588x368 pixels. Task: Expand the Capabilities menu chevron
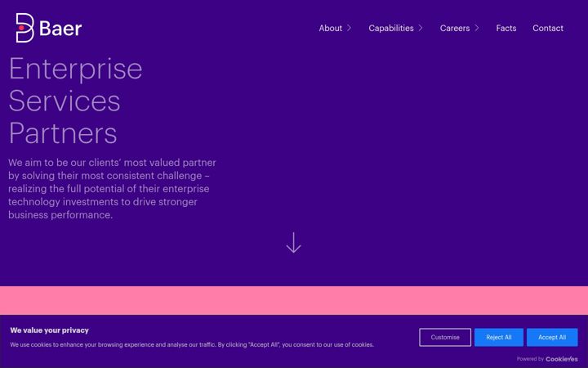[x=421, y=28]
